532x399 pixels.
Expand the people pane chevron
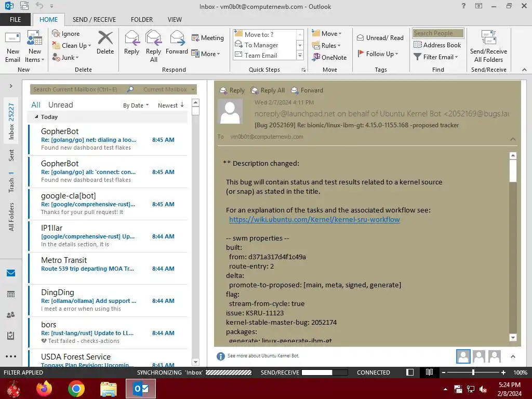(513, 356)
